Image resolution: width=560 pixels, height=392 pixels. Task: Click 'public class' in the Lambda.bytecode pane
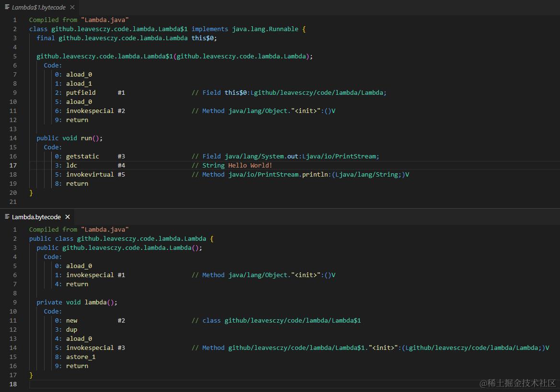(51, 238)
